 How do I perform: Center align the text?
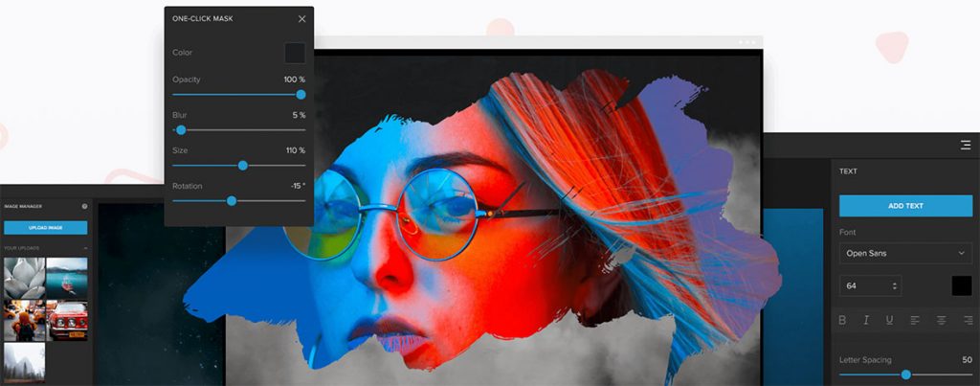click(x=942, y=320)
